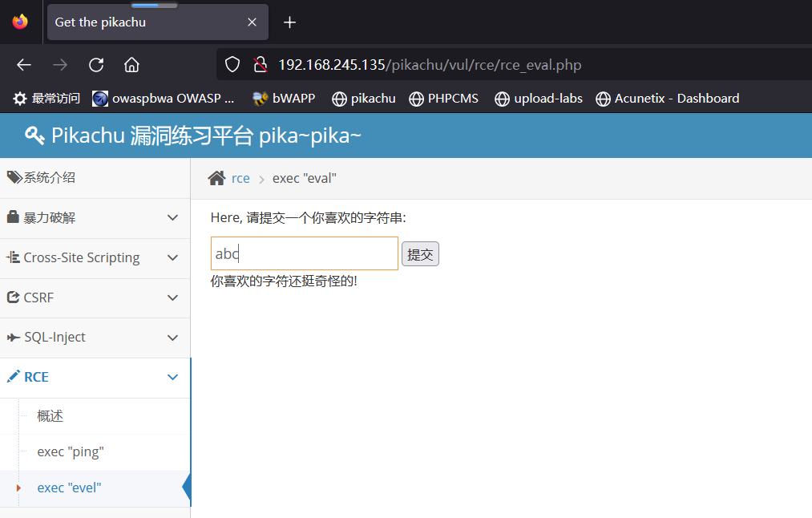Open the Acunetix - Dashboard bookmark
Image resolution: width=812 pixels, height=518 pixels.
pyautogui.click(x=668, y=99)
